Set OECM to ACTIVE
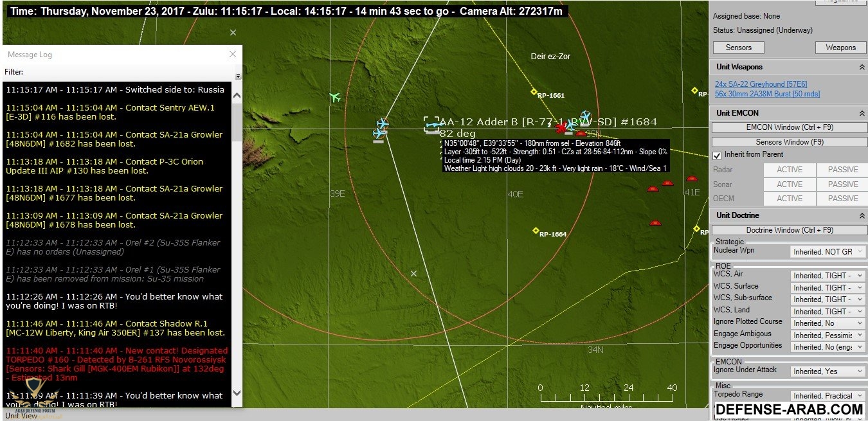Image resolution: width=868 pixels, height=421 pixels. click(789, 199)
